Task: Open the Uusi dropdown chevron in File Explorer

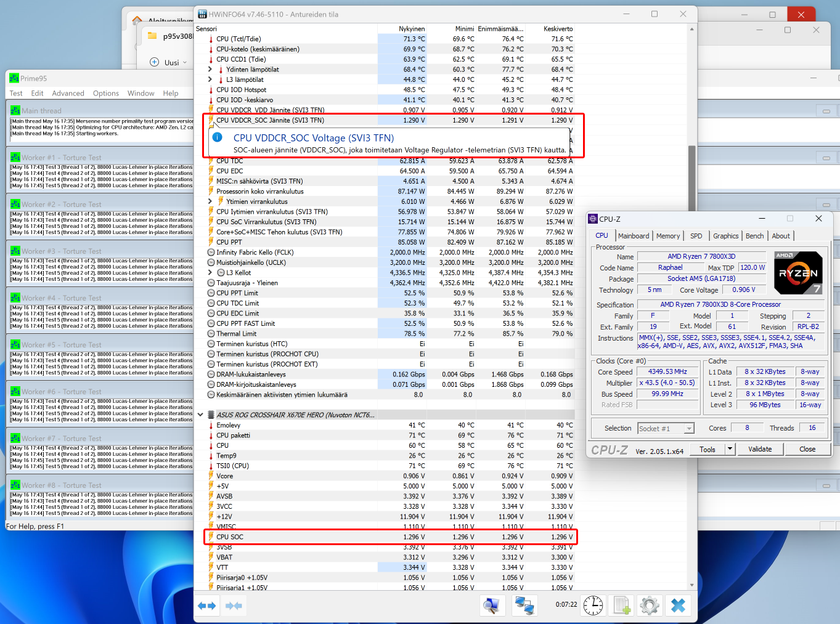Action: tap(185, 62)
